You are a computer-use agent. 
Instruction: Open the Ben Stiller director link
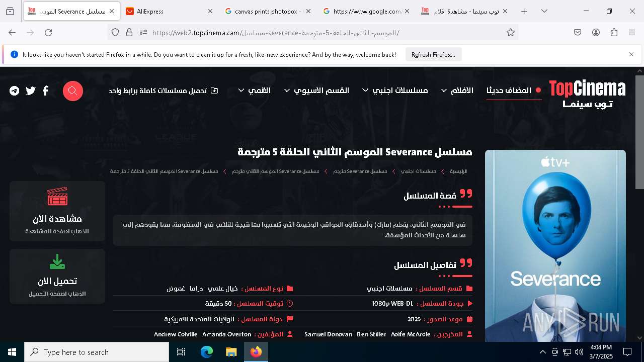371,334
